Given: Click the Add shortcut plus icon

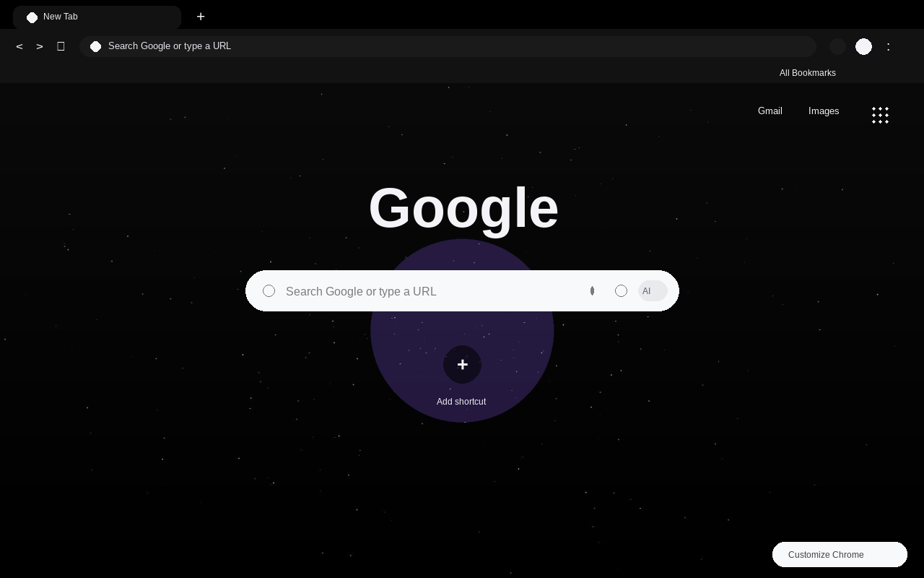Looking at the screenshot, I should click(x=462, y=364).
